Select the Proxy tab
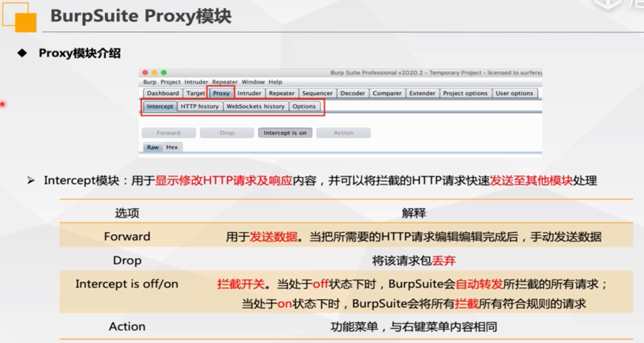Screen dimensions: 644x343 point(221,93)
